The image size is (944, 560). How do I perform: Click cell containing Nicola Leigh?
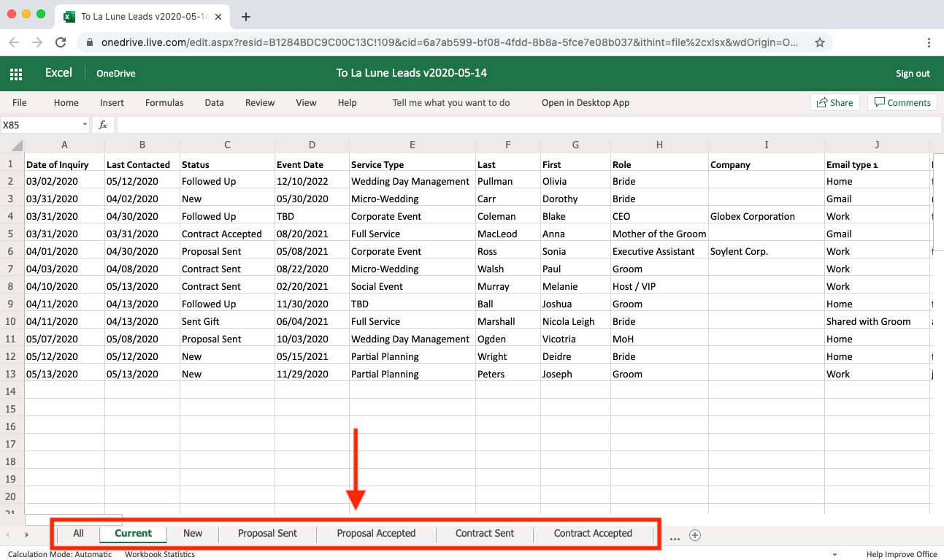575,321
